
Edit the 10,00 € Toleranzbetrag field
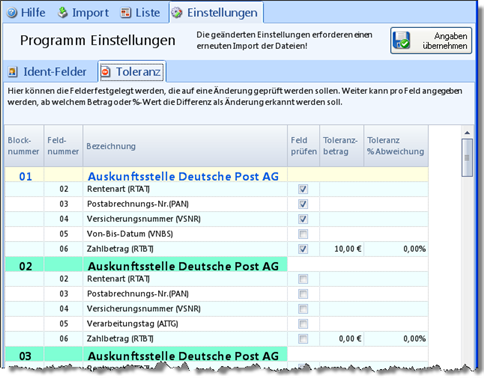(x=342, y=249)
